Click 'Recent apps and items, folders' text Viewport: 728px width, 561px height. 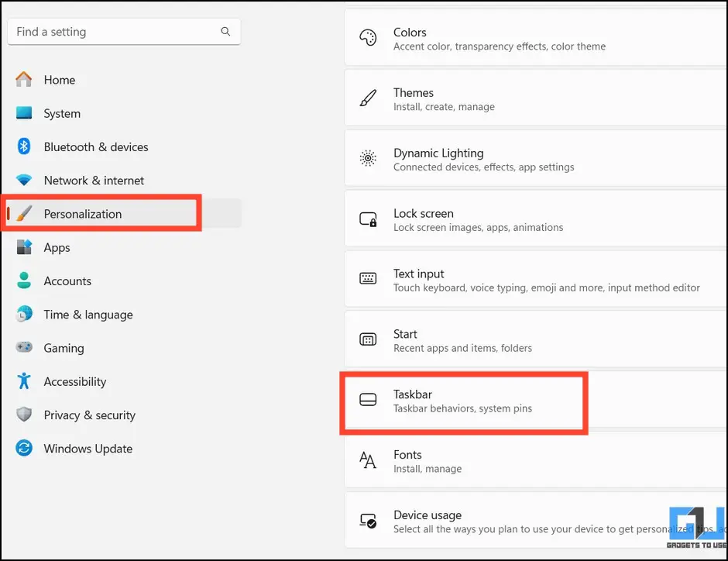coord(463,349)
